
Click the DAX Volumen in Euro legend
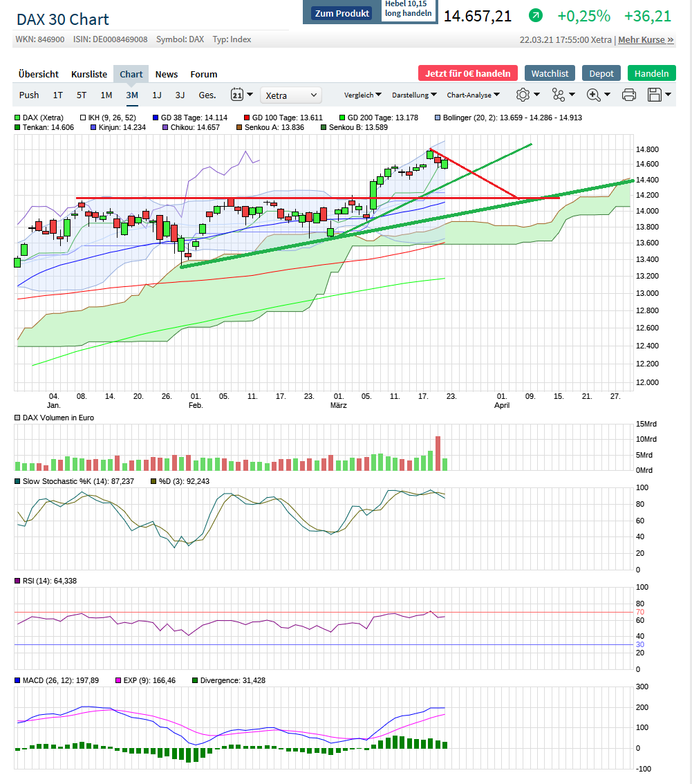pos(54,418)
